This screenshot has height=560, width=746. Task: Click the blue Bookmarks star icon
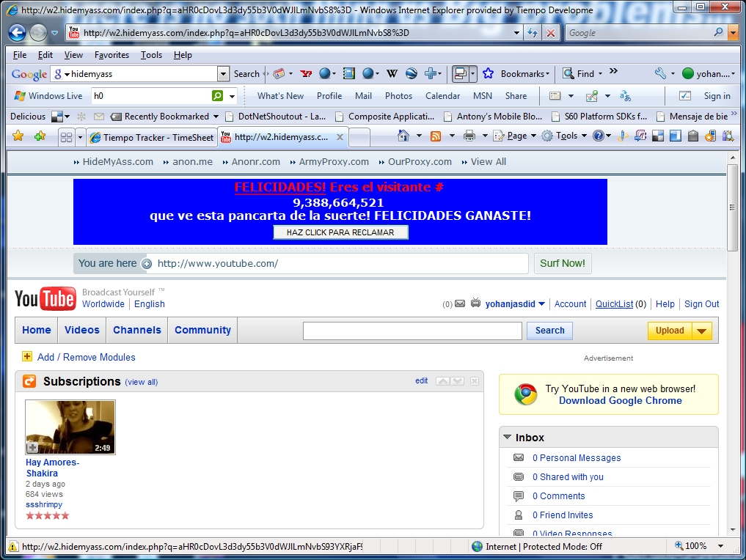tap(488, 74)
